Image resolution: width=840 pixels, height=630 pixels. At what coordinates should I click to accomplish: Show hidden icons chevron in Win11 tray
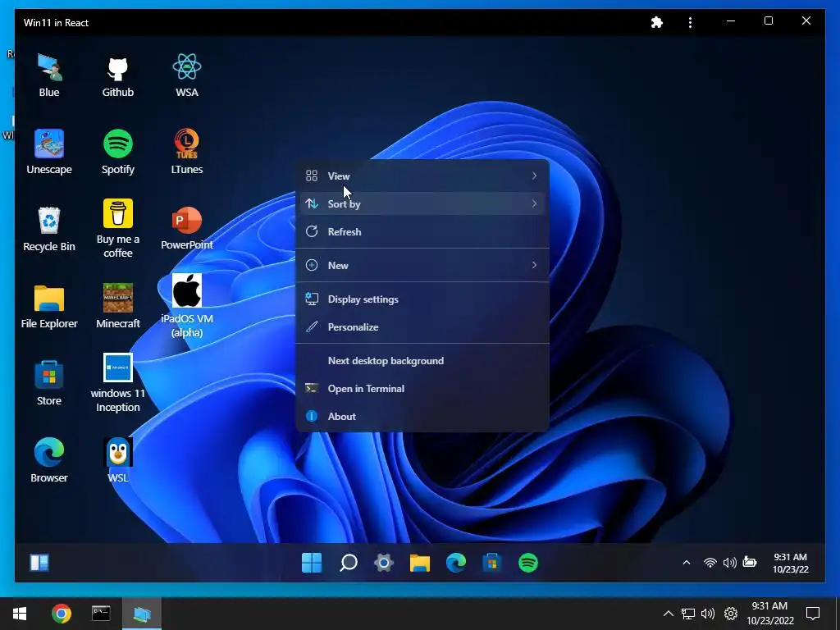pos(687,563)
